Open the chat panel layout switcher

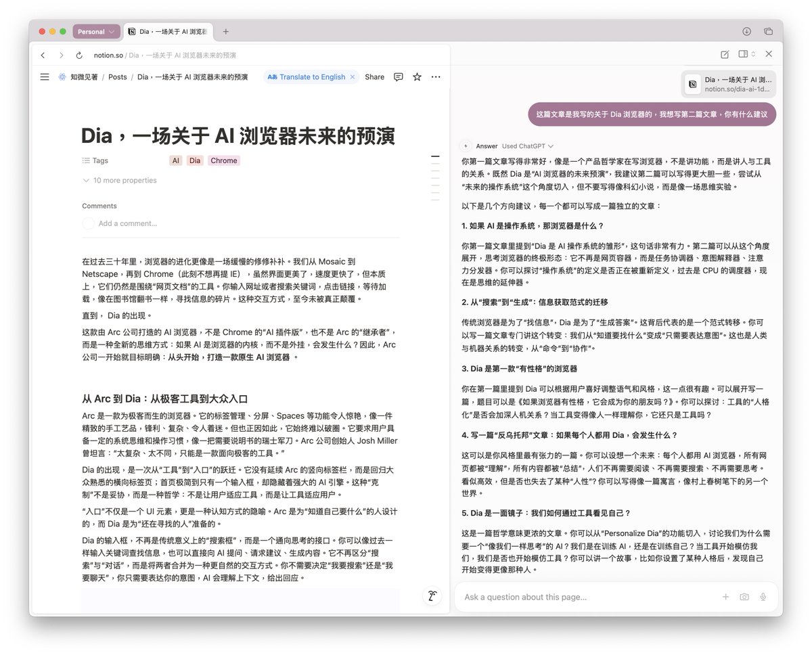click(746, 54)
